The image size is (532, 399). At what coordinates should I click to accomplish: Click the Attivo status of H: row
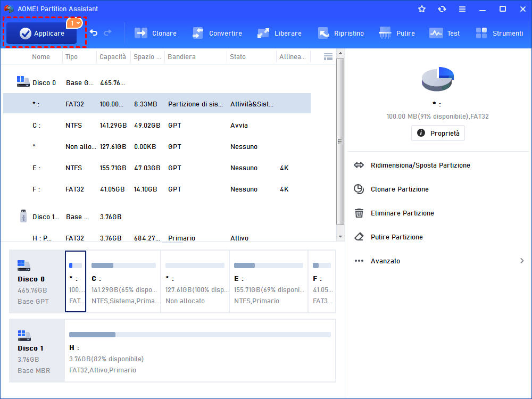pos(239,238)
